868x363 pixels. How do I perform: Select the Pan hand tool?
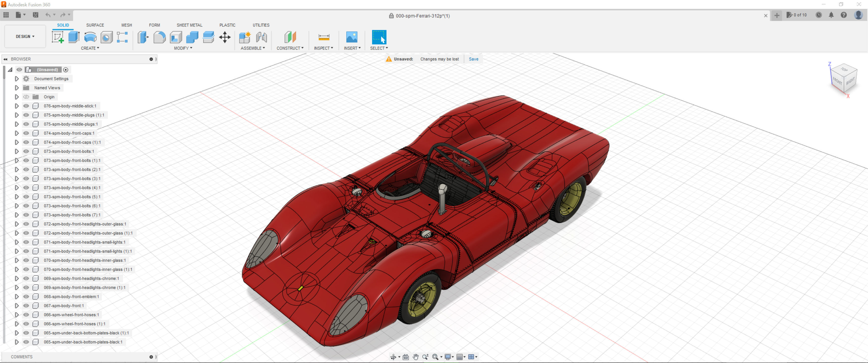416,357
